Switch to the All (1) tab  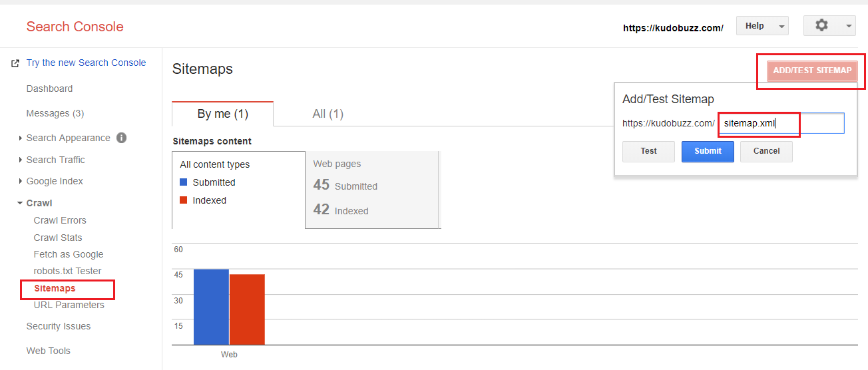[x=327, y=114]
